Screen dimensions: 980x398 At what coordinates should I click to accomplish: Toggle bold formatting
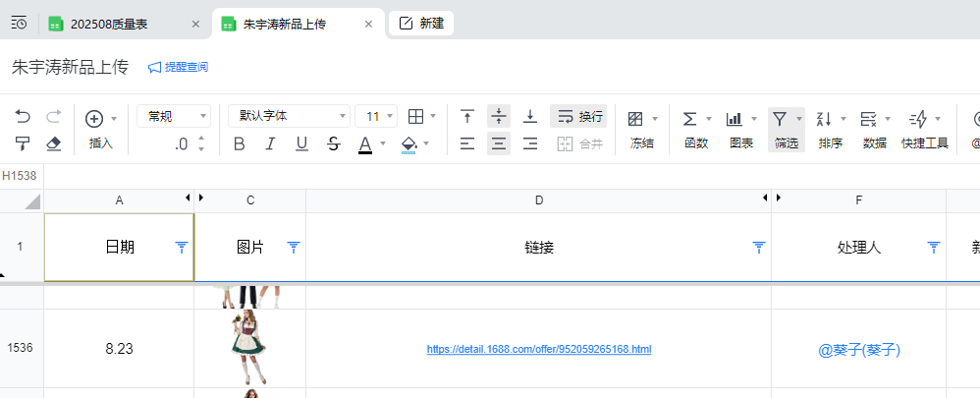click(x=240, y=144)
